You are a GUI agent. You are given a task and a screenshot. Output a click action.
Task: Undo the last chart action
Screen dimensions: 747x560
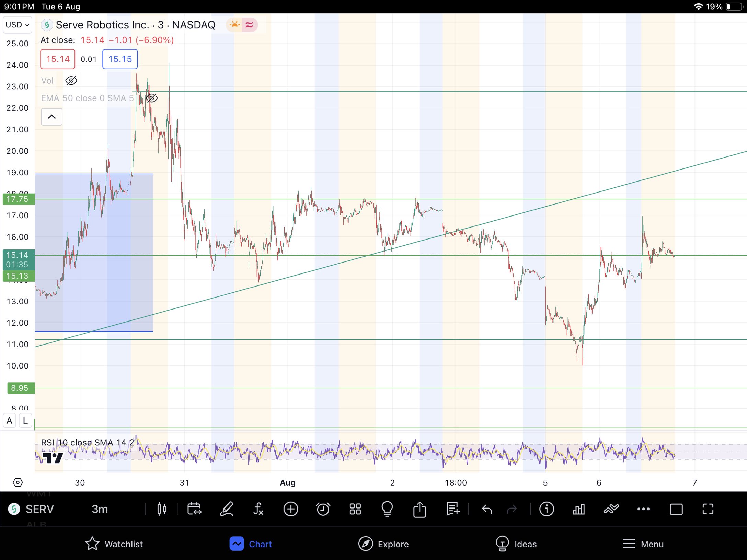click(487, 509)
